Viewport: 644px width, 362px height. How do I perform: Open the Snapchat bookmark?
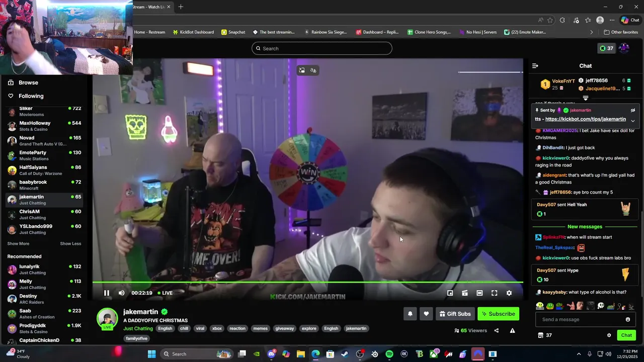[x=233, y=32]
